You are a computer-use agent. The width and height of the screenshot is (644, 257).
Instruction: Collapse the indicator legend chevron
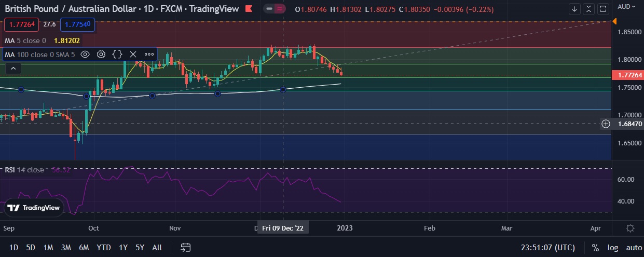click(x=13, y=68)
